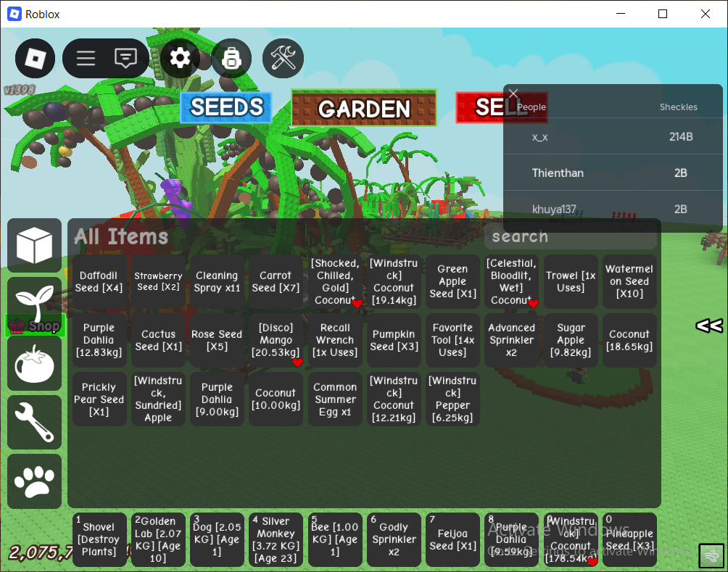Select Favorite Tool [14x Uses] item
The height and width of the screenshot is (572, 728).
click(x=452, y=340)
